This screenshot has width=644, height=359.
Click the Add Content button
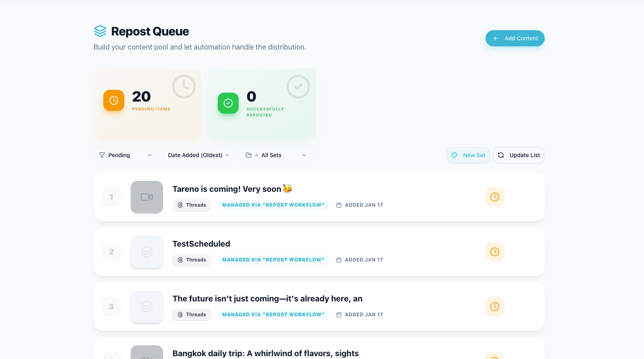[x=515, y=38]
